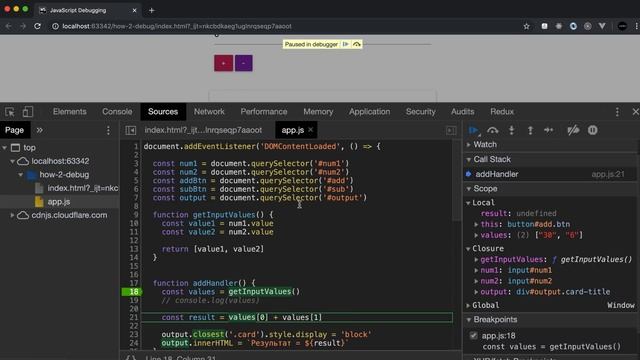Screen dimensions: 640x360
Task: View site information icon in address bar
Action: tap(55, 26)
